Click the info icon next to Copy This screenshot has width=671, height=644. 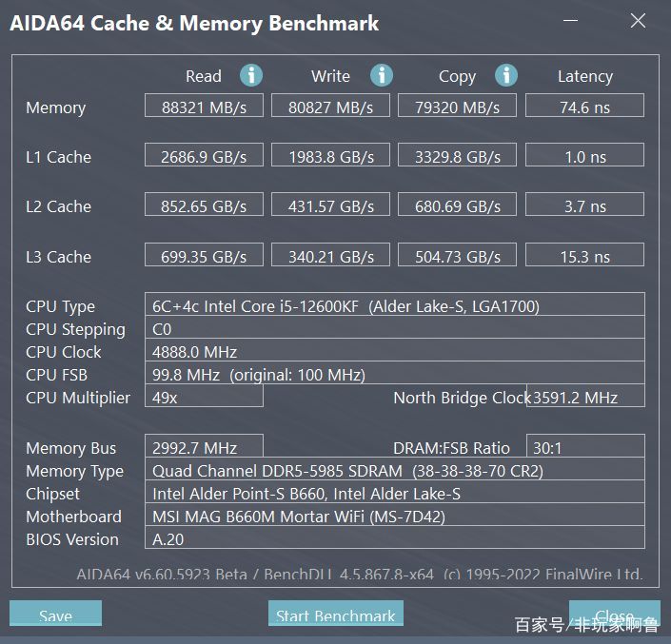point(506,76)
